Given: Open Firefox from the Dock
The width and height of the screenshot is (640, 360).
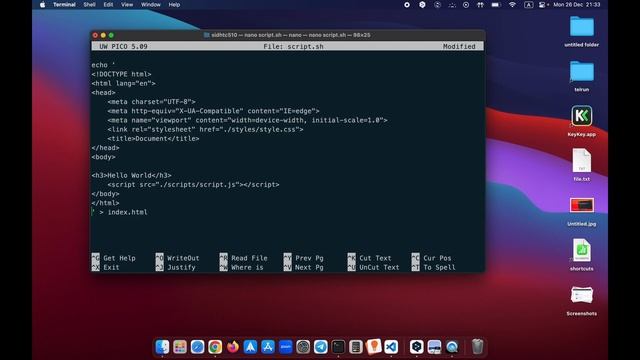Looking at the screenshot, I should (233, 347).
